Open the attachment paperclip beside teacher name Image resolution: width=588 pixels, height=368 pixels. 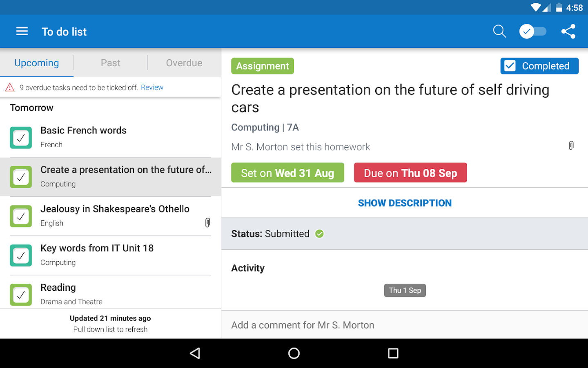pyautogui.click(x=571, y=146)
